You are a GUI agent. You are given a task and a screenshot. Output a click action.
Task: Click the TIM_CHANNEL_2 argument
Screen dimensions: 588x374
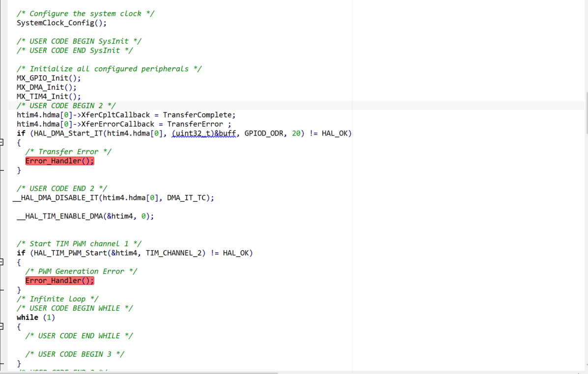coord(173,253)
